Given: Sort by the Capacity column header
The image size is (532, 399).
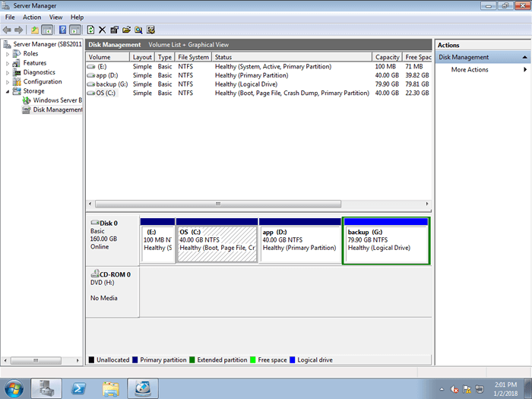Looking at the screenshot, I should tap(387, 57).
